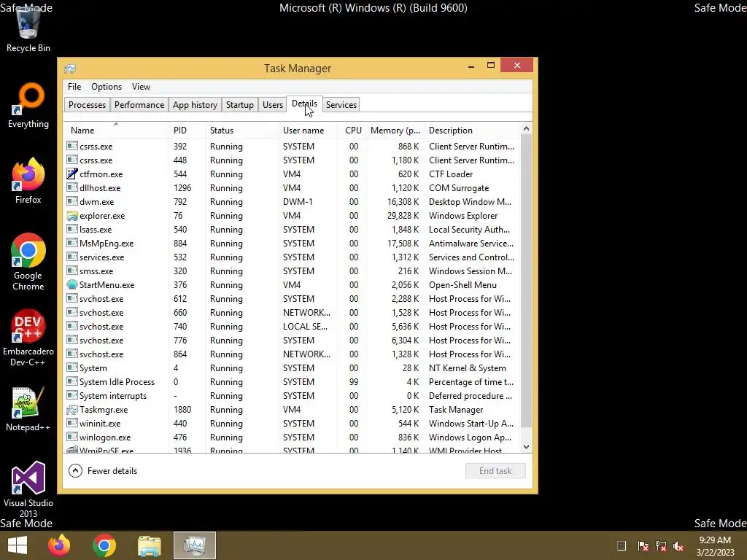Screen dimensions: 747x560
Task: Sort by the CPU column header
Action: point(352,131)
